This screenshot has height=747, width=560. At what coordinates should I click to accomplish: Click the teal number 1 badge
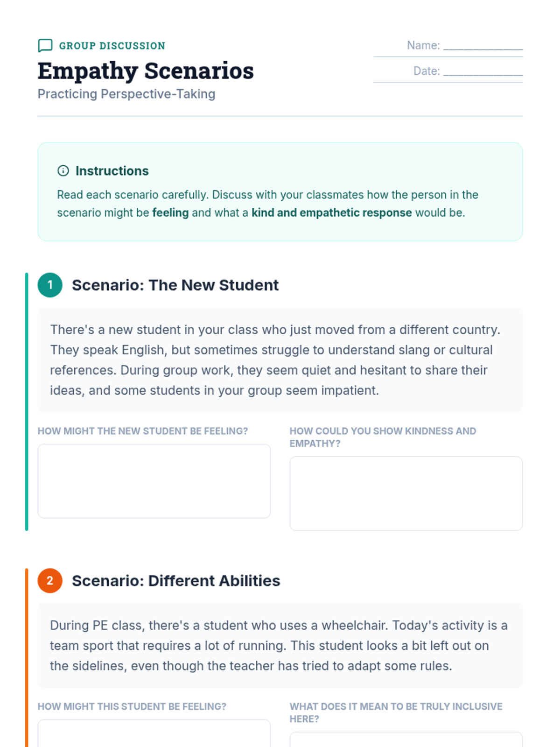(x=50, y=285)
